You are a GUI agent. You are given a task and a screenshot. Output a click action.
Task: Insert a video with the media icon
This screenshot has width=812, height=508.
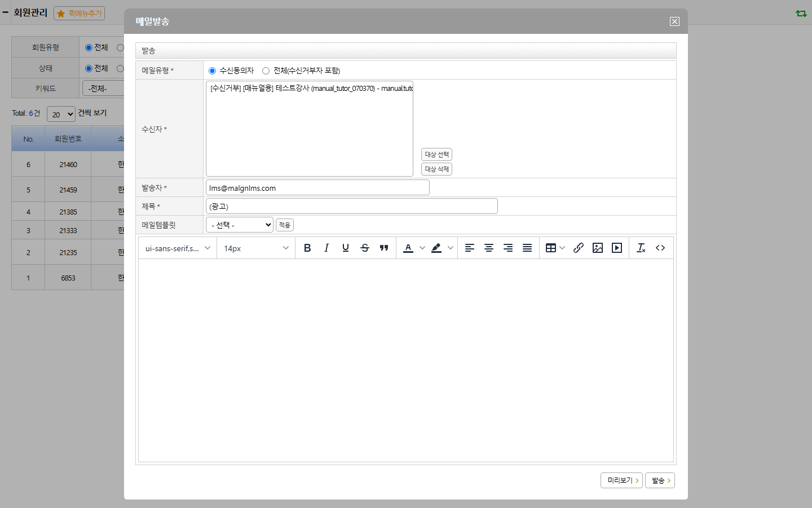click(x=617, y=248)
